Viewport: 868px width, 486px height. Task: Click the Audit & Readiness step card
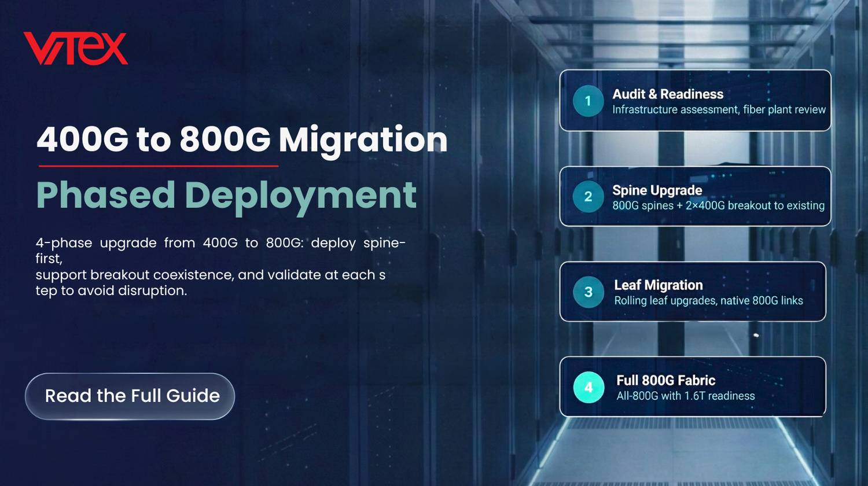[x=694, y=101]
